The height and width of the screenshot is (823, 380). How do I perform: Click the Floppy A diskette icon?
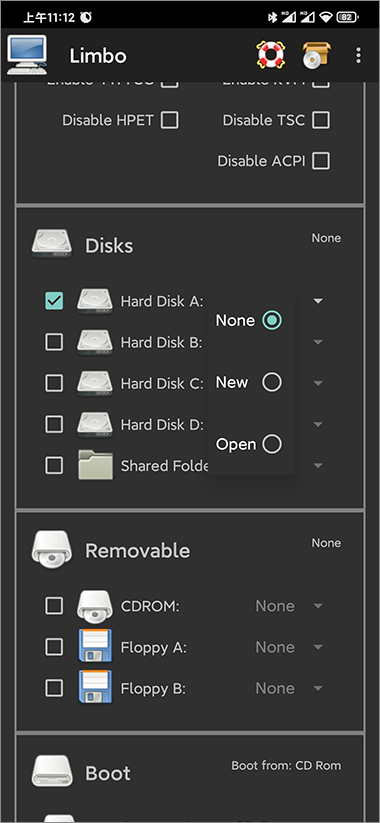(95, 647)
